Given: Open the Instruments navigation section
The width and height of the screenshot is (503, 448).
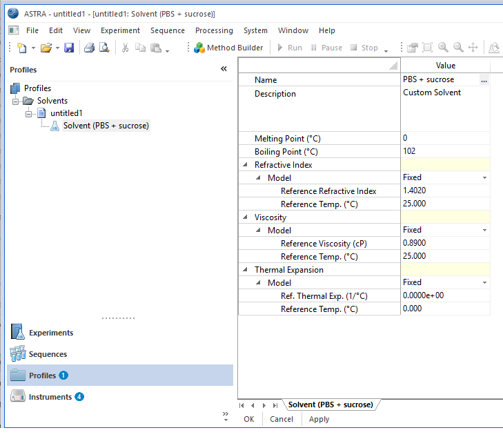Looking at the screenshot, I should tap(50, 397).
